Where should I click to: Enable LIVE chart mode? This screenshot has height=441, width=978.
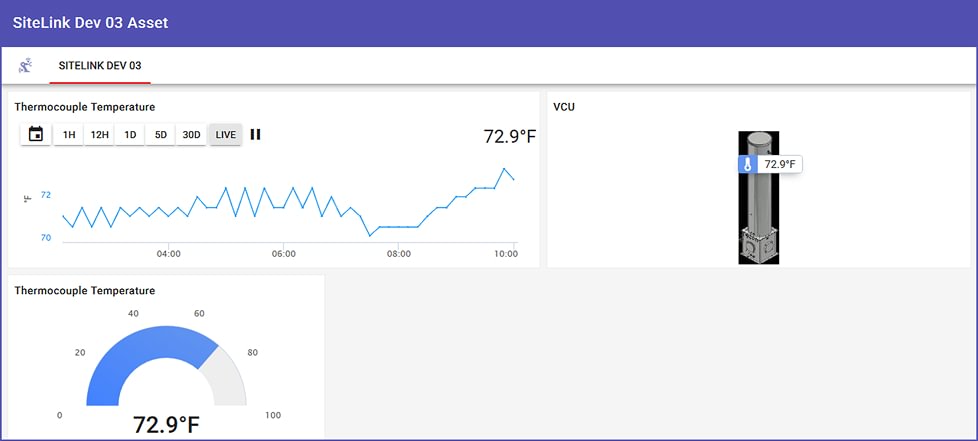coord(225,135)
